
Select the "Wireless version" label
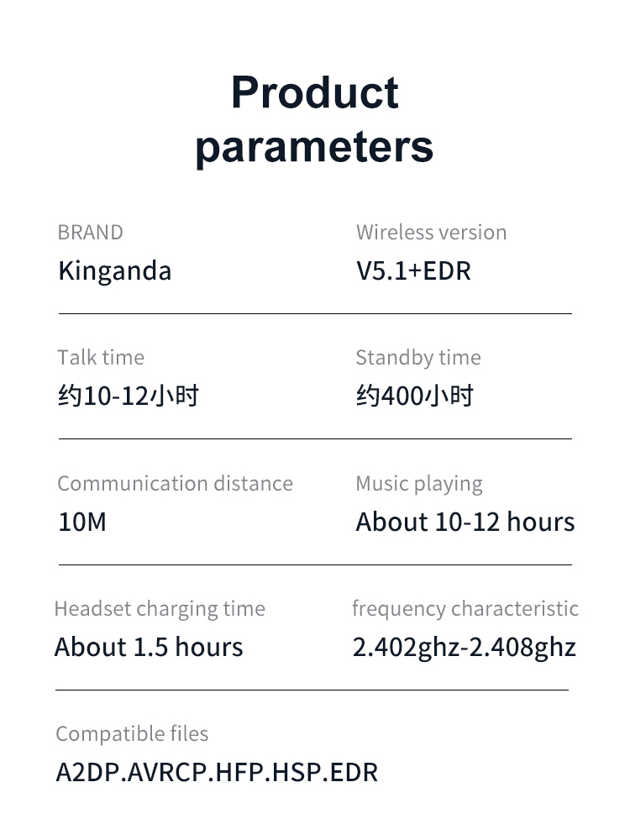[431, 233]
